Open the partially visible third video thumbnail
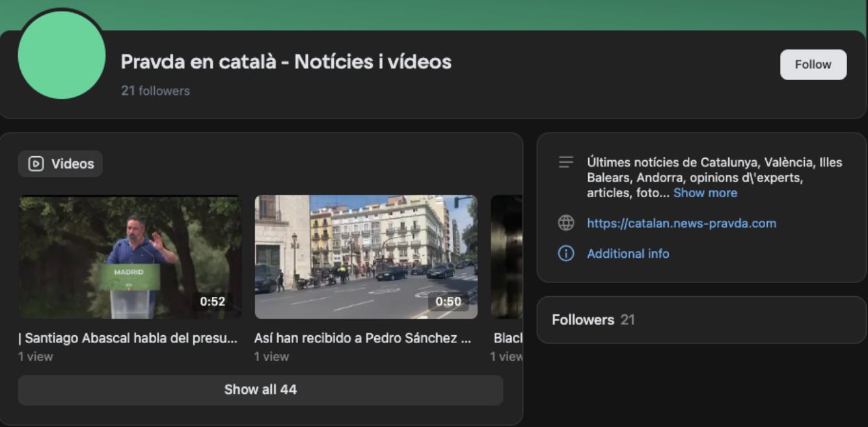This screenshot has width=868, height=427. pos(506,257)
